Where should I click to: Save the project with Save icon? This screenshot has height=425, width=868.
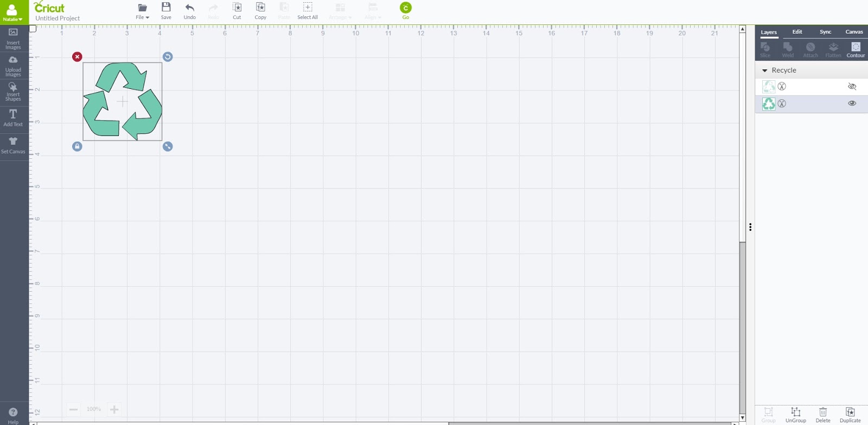[x=166, y=11]
